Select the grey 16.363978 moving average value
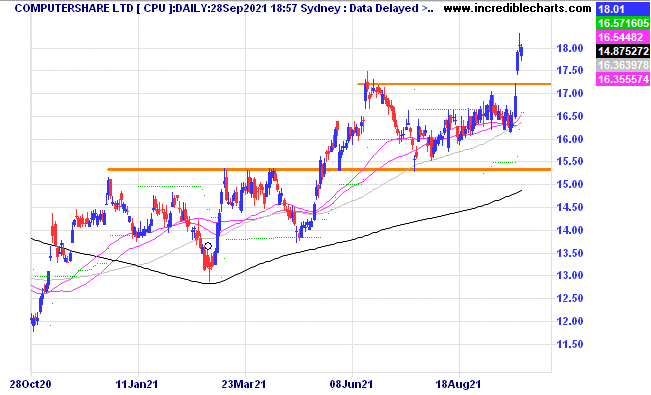The height and width of the screenshot is (395, 651). pos(622,66)
